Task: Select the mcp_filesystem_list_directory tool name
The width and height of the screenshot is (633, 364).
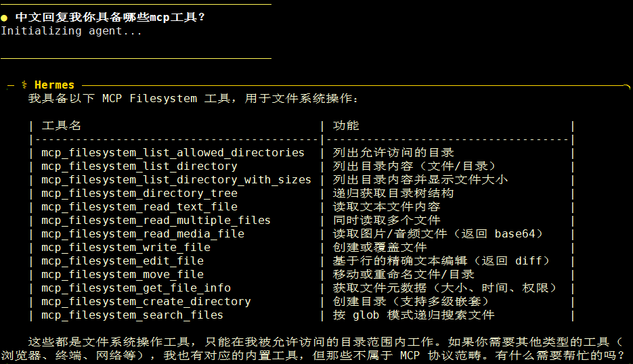Action: pos(139,166)
